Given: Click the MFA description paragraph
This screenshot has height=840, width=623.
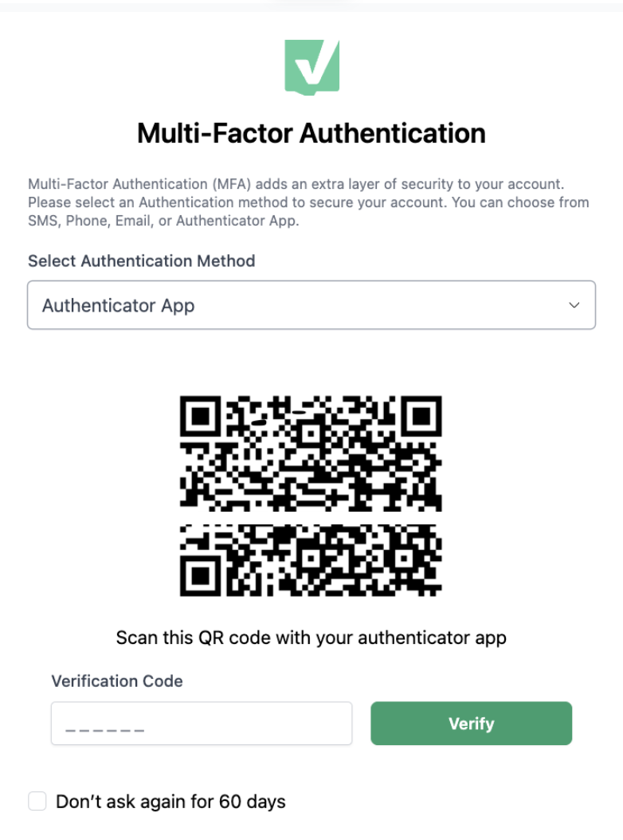Looking at the screenshot, I should (x=309, y=202).
